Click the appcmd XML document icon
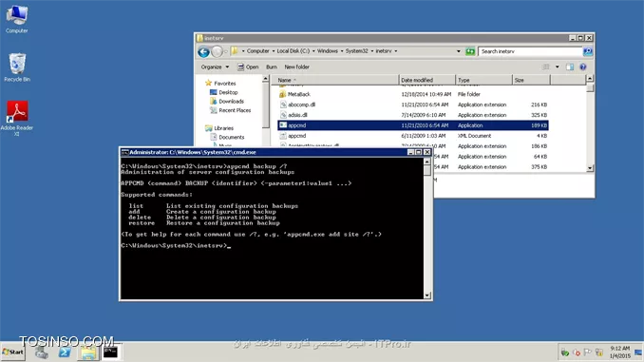 283,136
